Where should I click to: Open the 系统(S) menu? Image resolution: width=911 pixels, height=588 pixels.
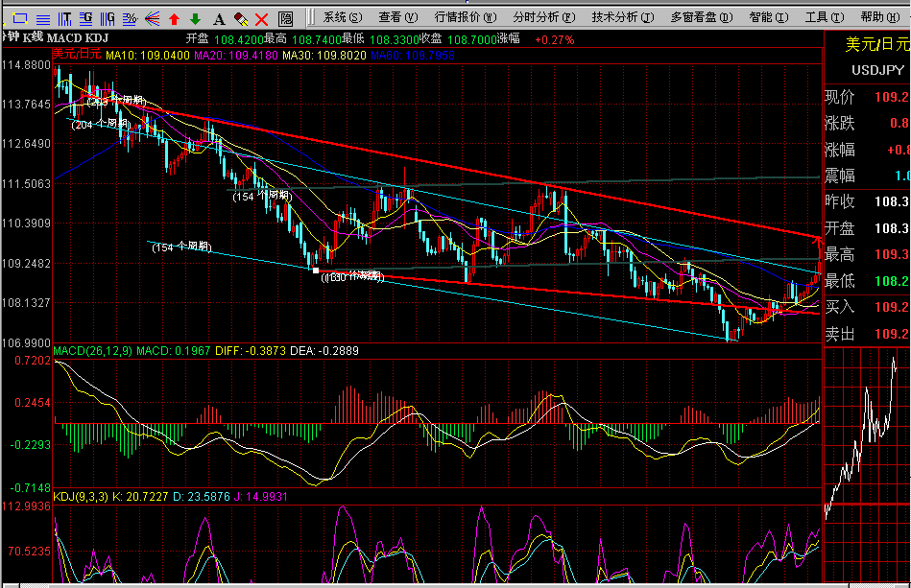pyautogui.click(x=343, y=17)
